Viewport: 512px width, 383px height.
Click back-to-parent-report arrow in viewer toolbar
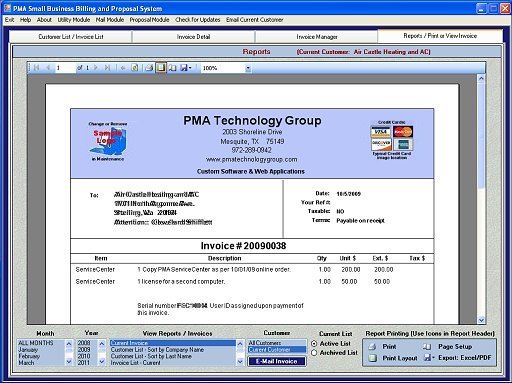click(x=123, y=68)
